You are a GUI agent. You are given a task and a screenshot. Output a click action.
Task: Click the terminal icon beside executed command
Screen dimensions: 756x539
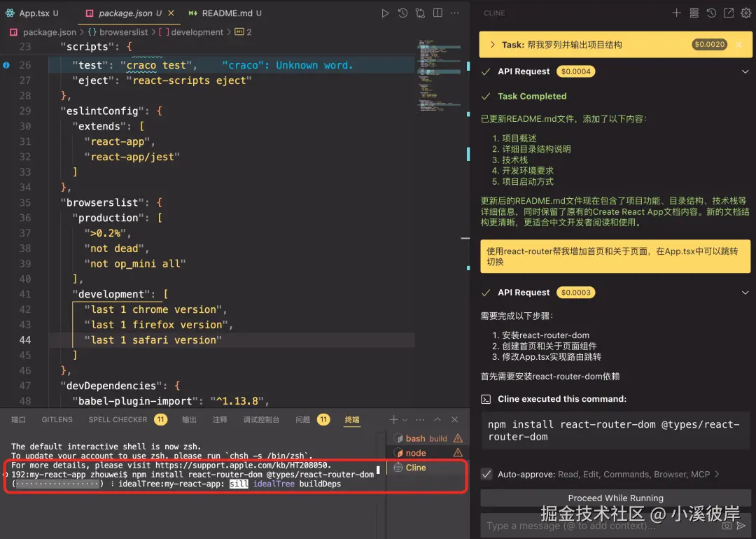[486, 399]
